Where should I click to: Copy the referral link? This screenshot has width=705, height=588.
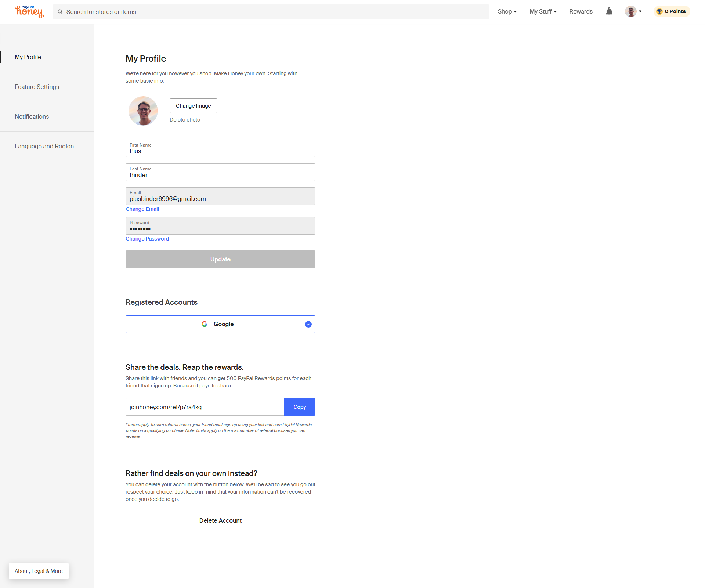pyautogui.click(x=299, y=407)
